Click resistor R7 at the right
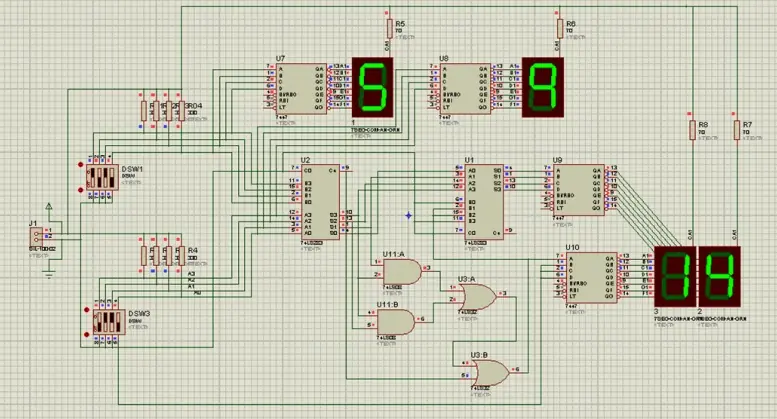 coord(737,130)
